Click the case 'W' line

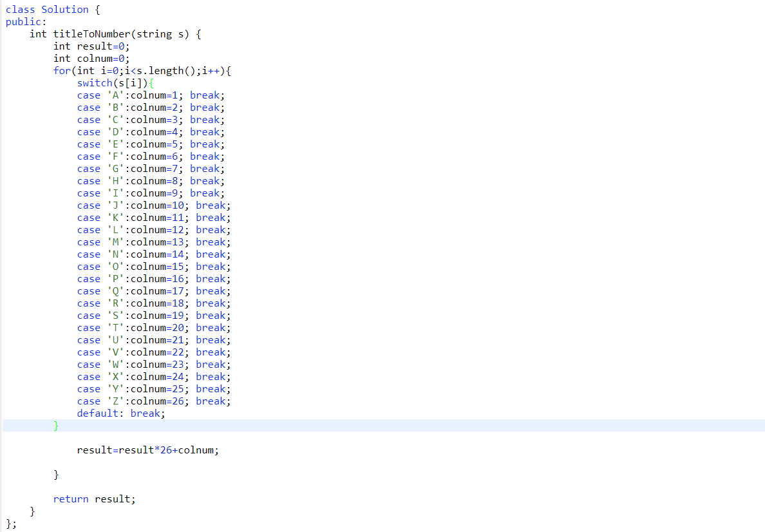(154, 364)
